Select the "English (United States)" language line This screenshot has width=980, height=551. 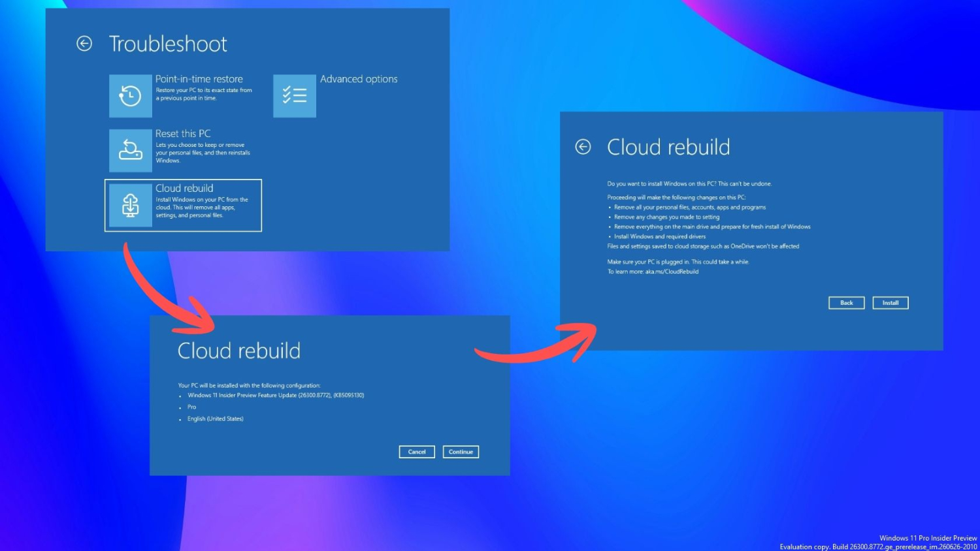click(216, 418)
